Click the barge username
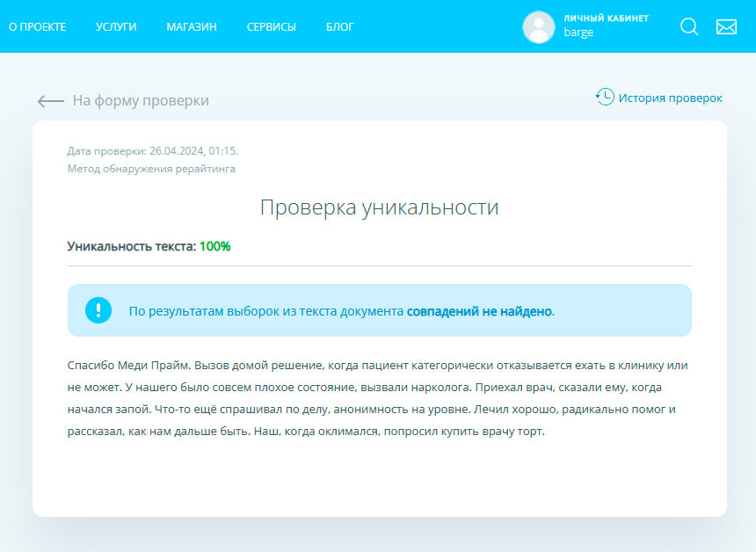 [x=578, y=33]
